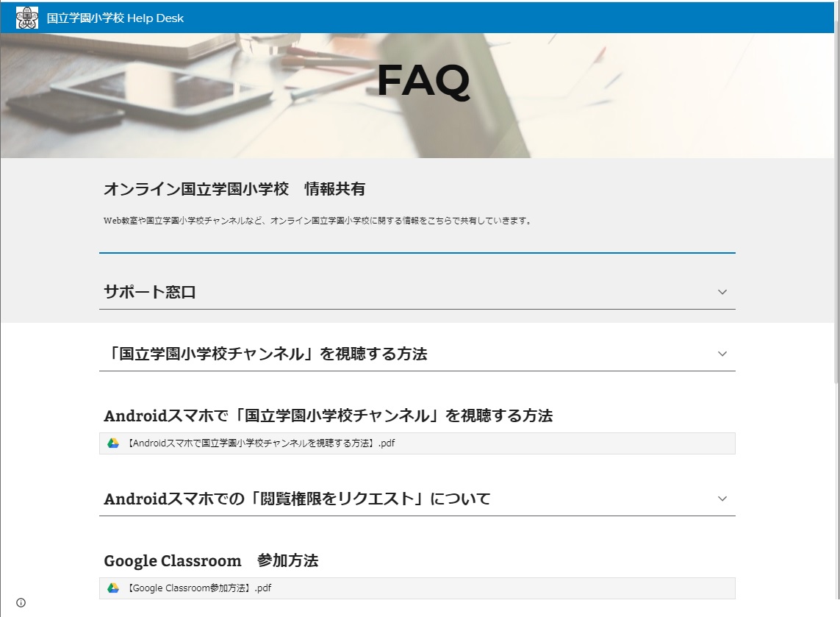Image resolution: width=840 pixels, height=617 pixels.
Task: Click 「国立学園小学校チャンネル」を視聴する方法 heading
Action: [266, 354]
